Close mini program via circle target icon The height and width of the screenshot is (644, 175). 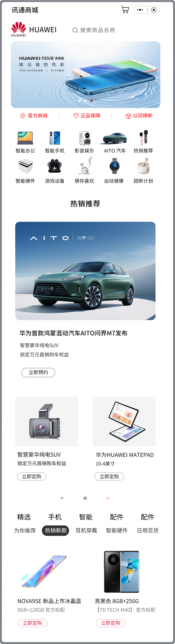pos(154,10)
